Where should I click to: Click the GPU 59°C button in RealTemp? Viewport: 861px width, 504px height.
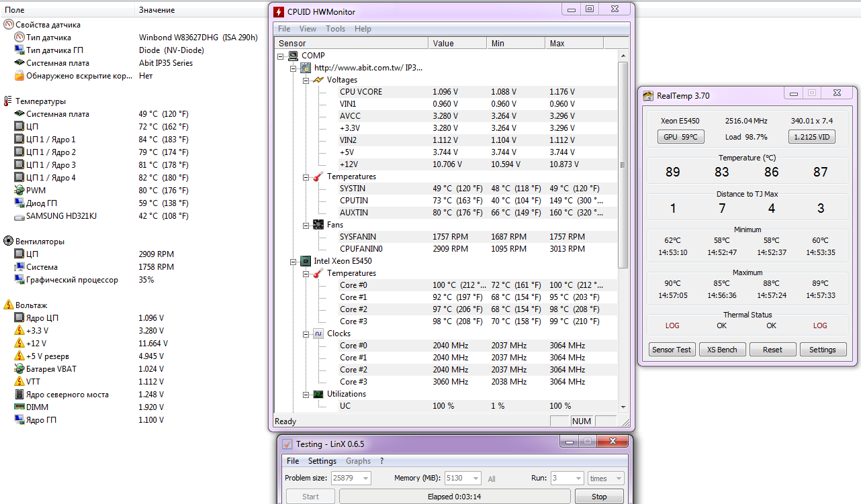(x=680, y=137)
